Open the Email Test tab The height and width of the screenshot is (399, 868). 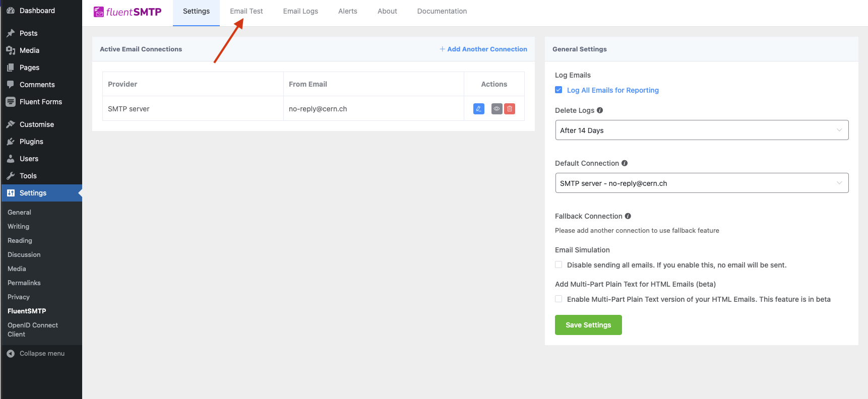pyautogui.click(x=246, y=12)
